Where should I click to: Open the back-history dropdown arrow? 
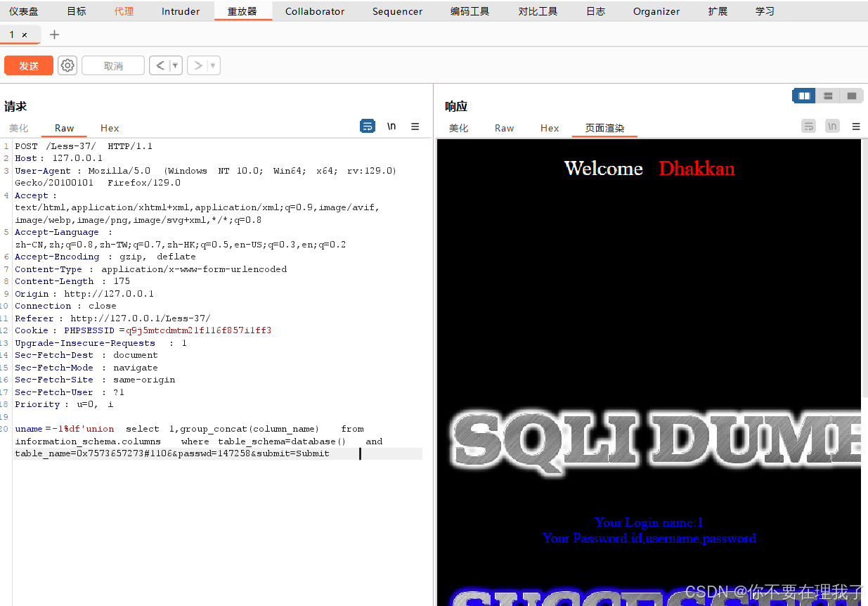pos(176,65)
